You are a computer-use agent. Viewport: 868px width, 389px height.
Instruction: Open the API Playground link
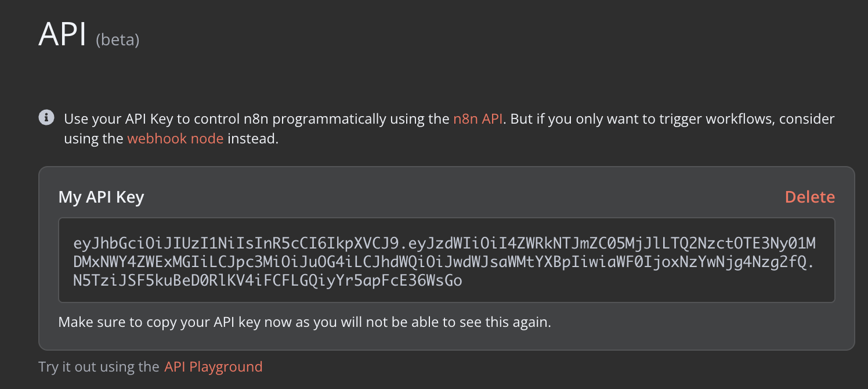[x=213, y=367]
